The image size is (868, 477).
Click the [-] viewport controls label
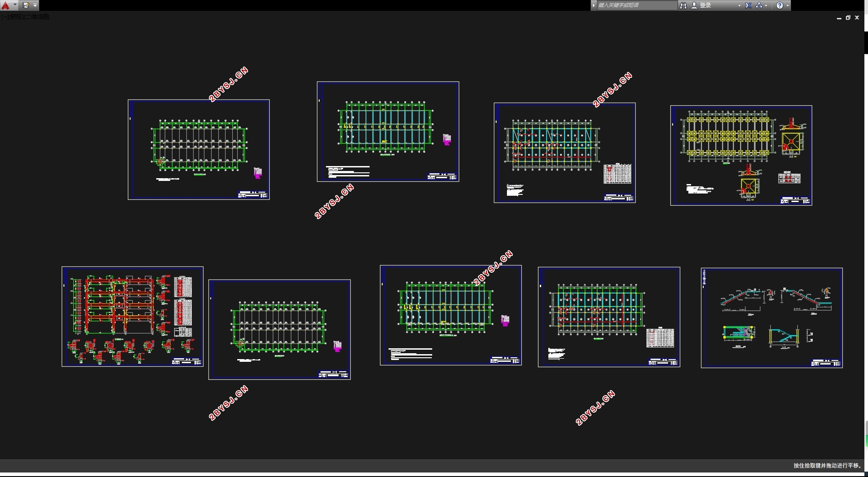5,17
